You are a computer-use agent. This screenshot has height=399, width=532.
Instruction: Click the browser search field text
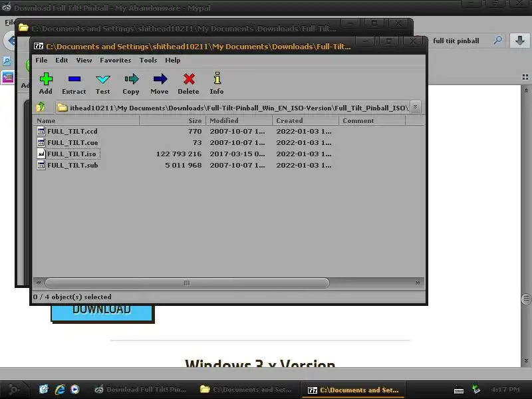pyautogui.click(x=456, y=41)
